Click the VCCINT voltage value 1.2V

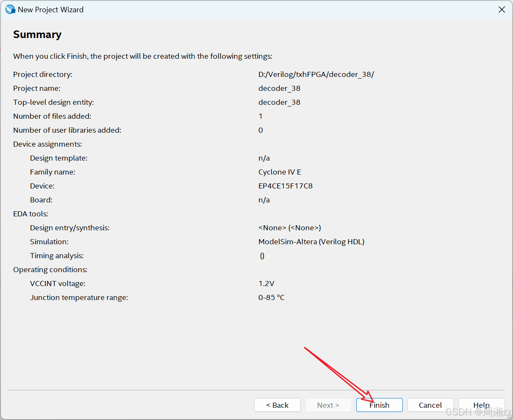point(266,284)
